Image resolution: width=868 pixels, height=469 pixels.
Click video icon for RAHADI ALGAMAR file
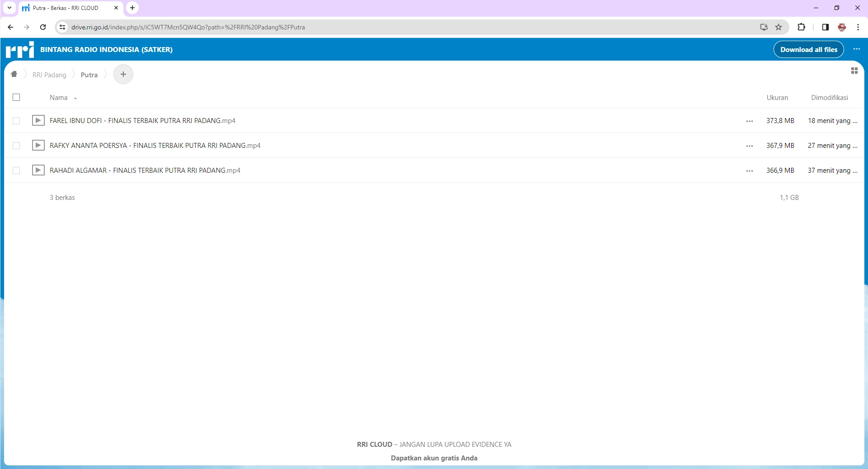(x=38, y=170)
